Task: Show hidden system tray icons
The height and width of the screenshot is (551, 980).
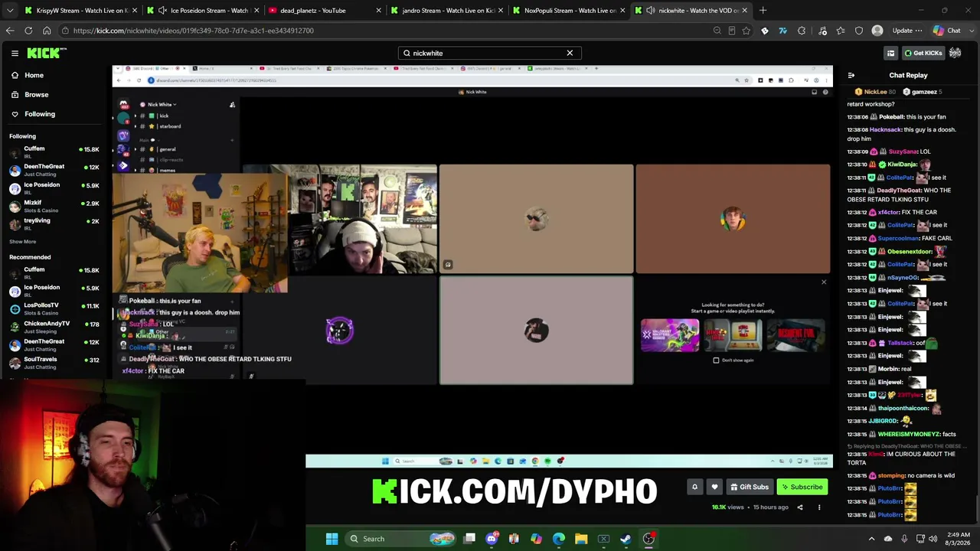Action: point(871,539)
